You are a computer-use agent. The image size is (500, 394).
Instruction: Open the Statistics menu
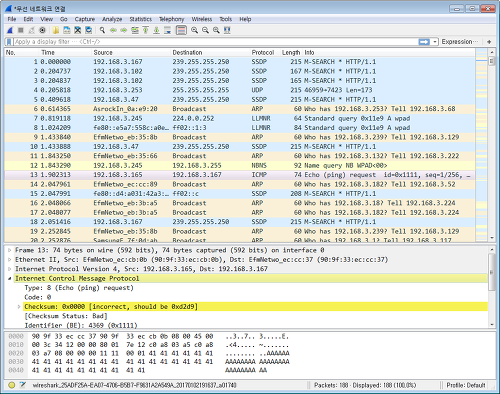(x=140, y=19)
